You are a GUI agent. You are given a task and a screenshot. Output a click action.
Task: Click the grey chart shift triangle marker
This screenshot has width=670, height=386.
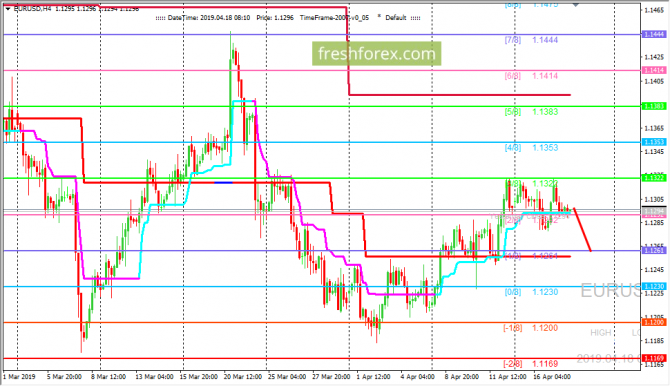point(576,5)
